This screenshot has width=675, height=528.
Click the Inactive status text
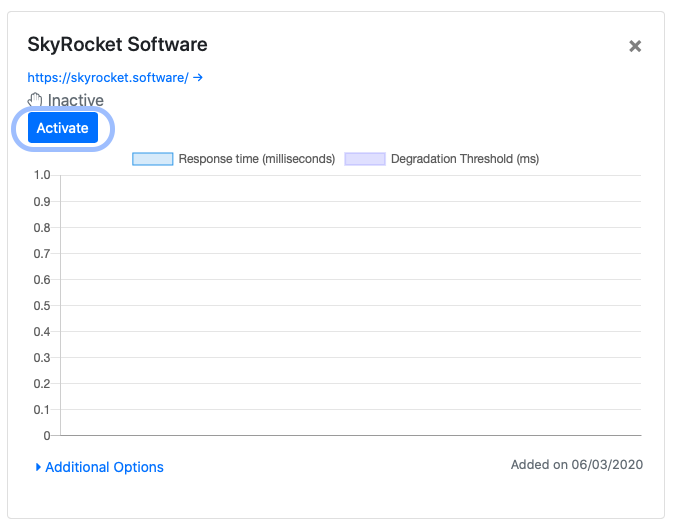[x=75, y=100]
